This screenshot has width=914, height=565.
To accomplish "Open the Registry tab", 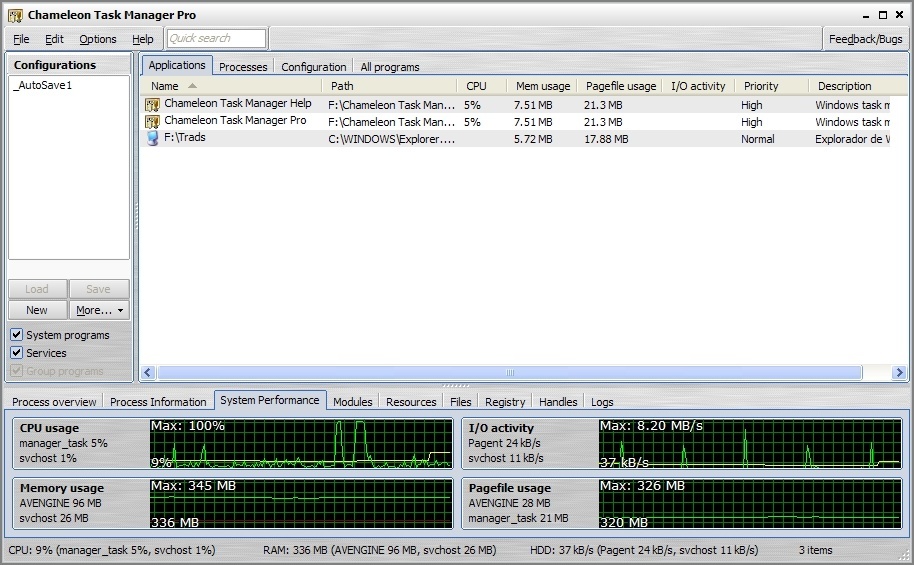I will point(505,402).
